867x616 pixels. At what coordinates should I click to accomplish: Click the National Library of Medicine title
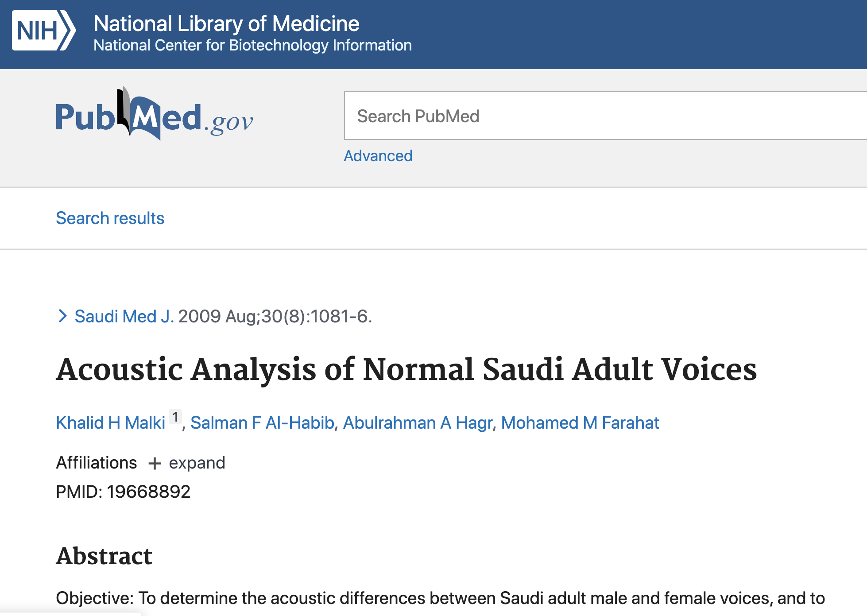click(x=226, y=23)
